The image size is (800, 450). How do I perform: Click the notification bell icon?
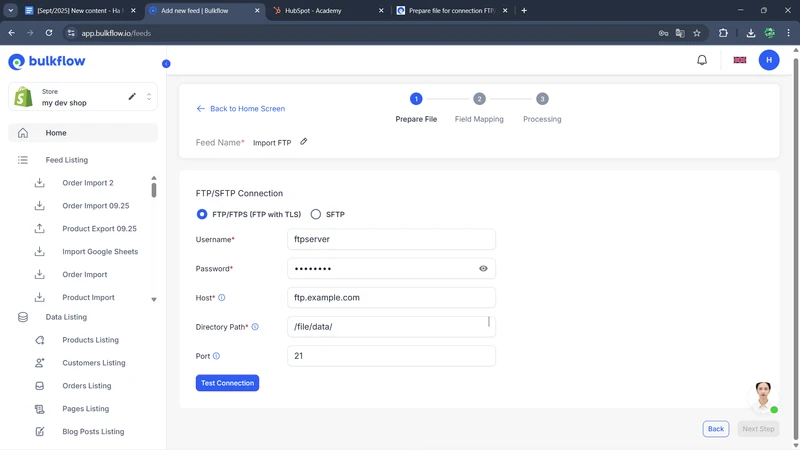click(x=702, y=60)
